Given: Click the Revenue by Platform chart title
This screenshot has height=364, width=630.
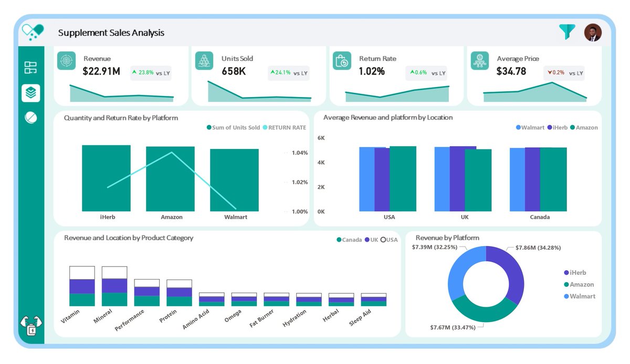Looking at the screenshot, I should pyautogui.click(x=447, y=238).
